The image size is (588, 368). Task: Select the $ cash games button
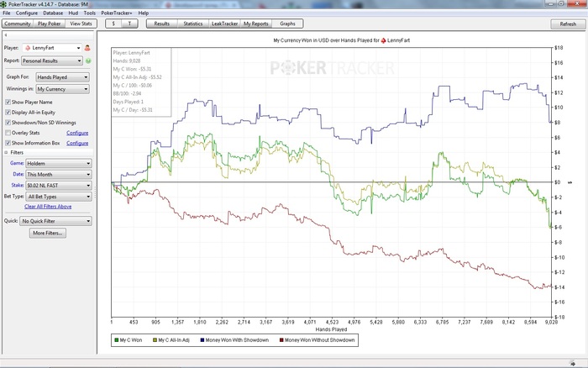(x=113, y=24)
